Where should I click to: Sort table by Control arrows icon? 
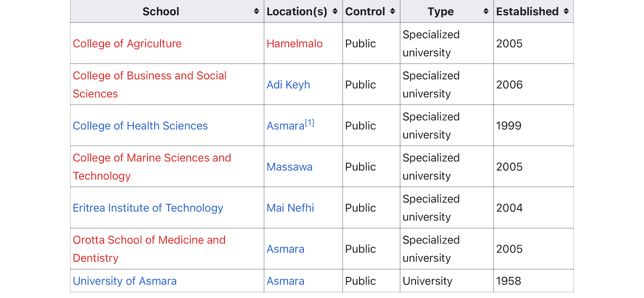pyautogui.click(x=392, y=11)
